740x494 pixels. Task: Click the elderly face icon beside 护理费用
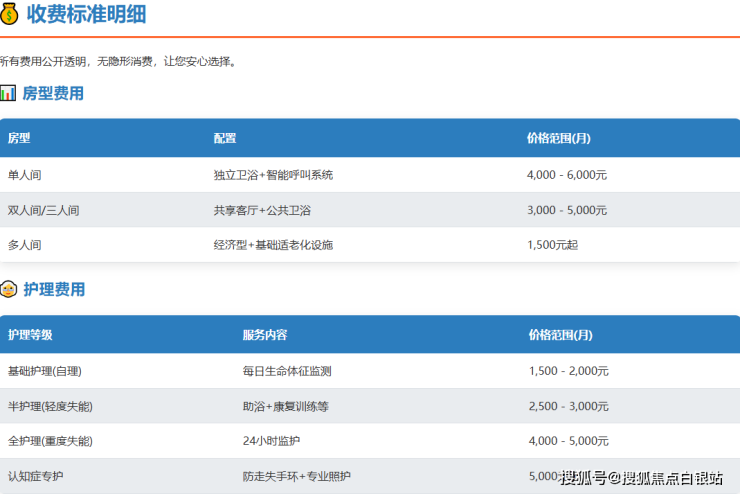point(8,289)
